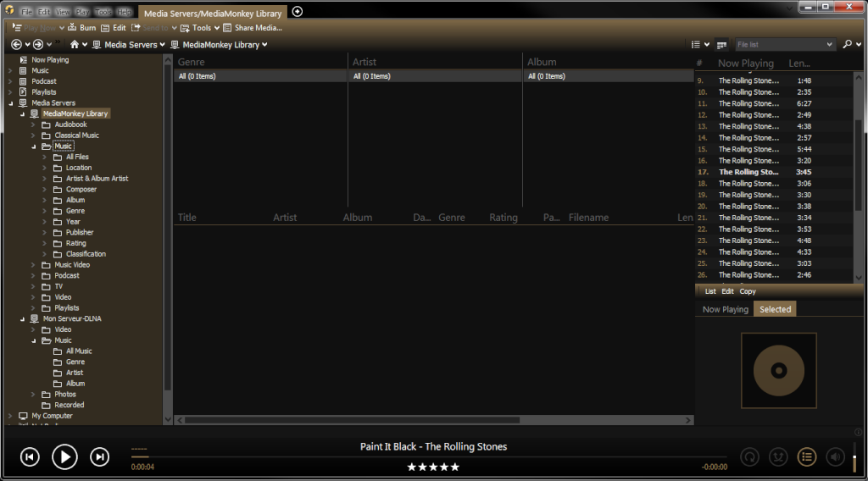868x481 pixels.
Task: Open the View menu
Action: pos(63,12)
